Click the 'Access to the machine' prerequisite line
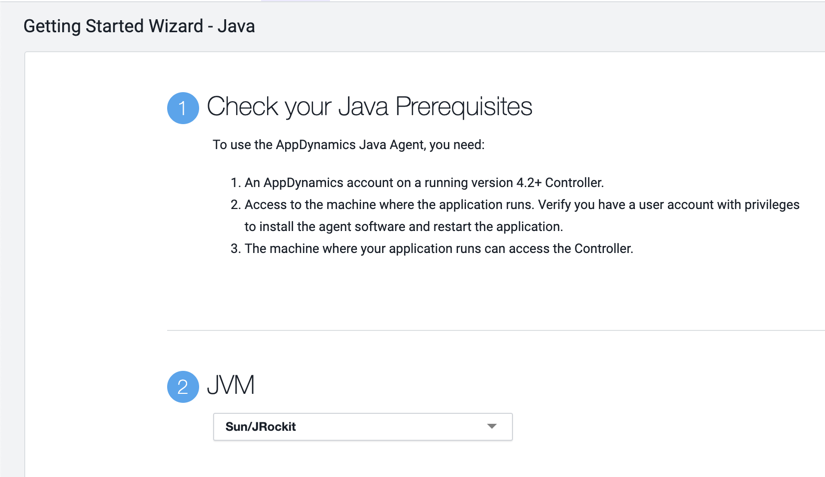The image size is (825, 477). point(521,205)
